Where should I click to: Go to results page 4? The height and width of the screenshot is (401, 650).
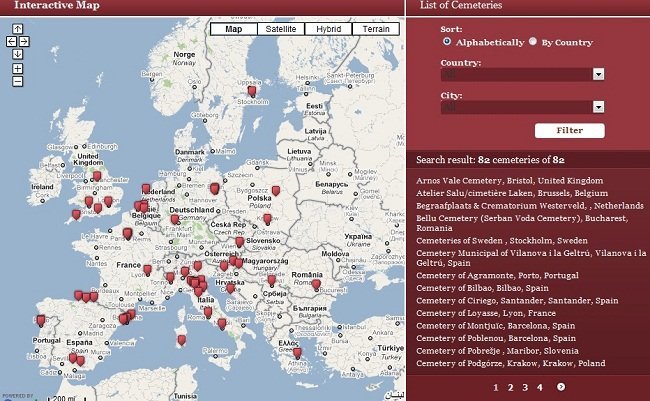539,387
